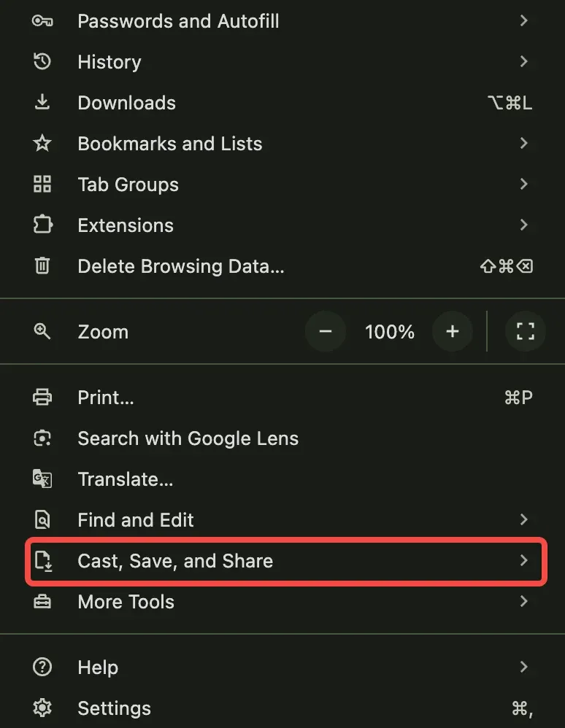Click the star icon for Bookmarks and Lists
Image resolution: width=565 pixels, height=728 pixels.
click(42, 143)
